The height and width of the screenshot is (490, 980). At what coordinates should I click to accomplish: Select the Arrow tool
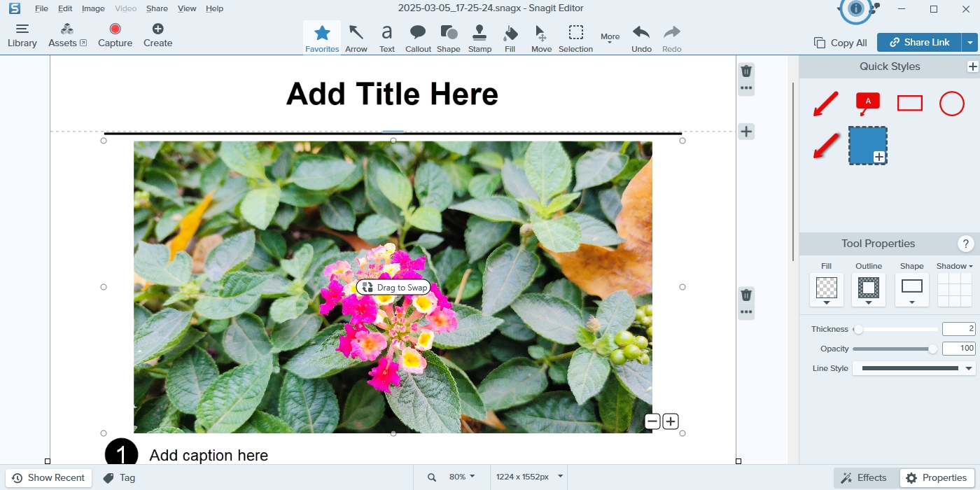pos(356,38)
